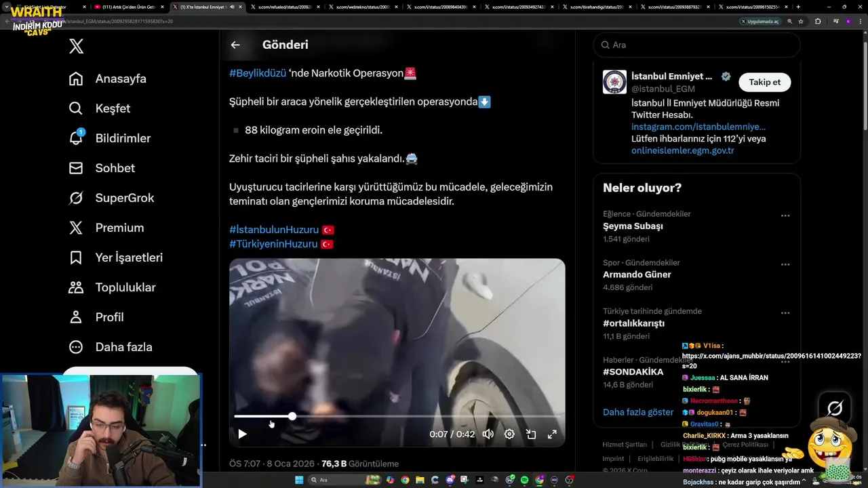The image size is (868, 488).
Task: Expand Daha fazla sidebar menu
Action: point(111,347)
